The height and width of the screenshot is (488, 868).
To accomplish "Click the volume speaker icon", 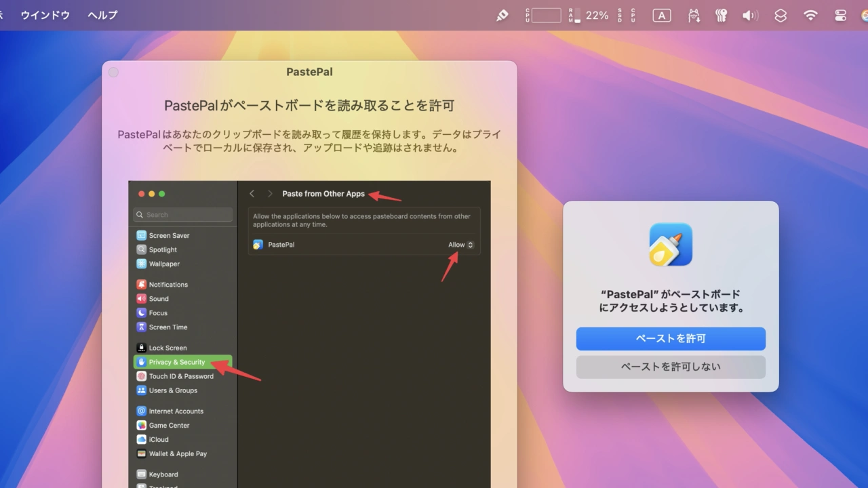I will [x=749, y=15].
